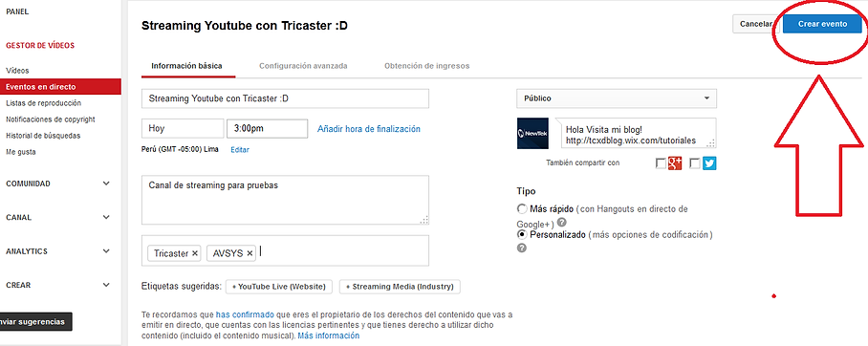The width and height of the screenshot is (868, 346).
Task: Select Eventos en directo sidebar item
Action: click(x=60, y=87)
